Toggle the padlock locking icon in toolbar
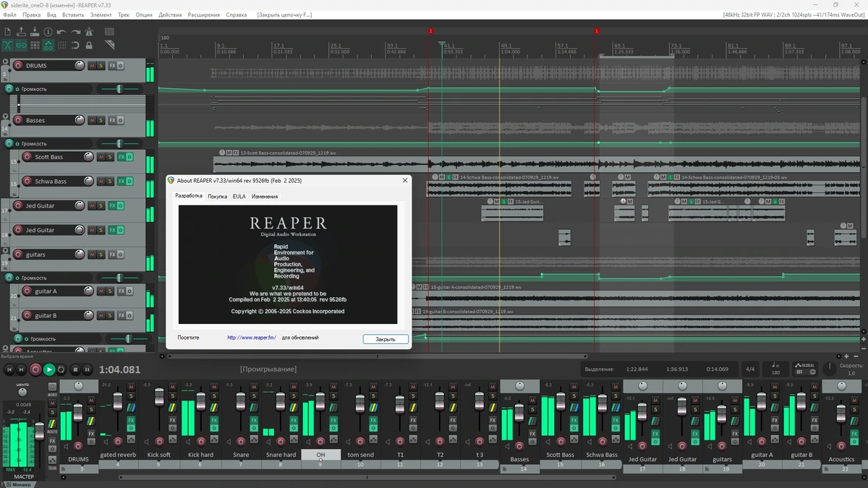 click(x=89, y=46)
